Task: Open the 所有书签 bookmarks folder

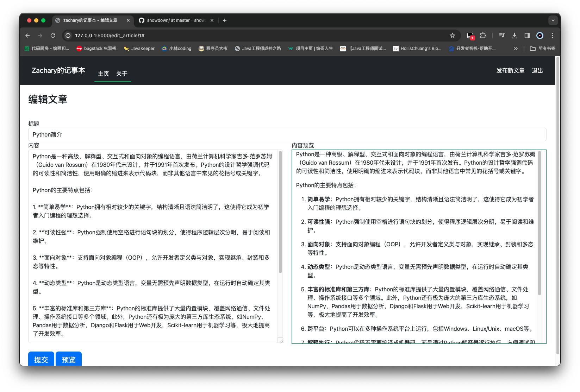Action: click(543, 49)
